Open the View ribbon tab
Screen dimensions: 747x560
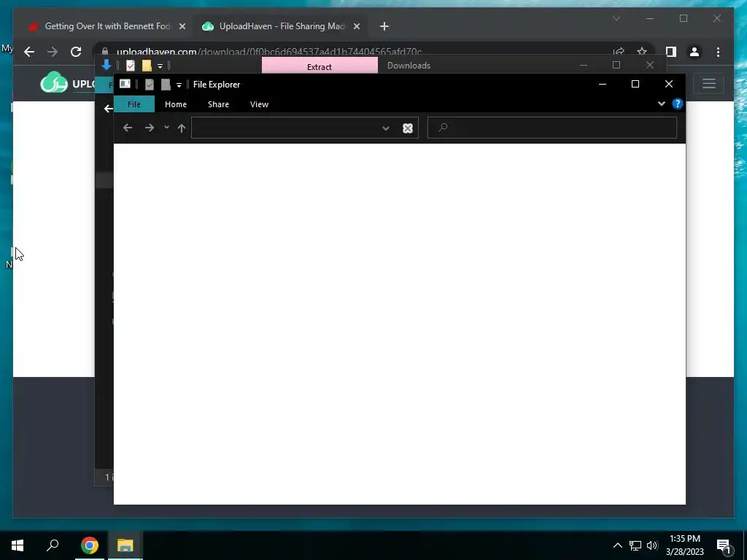click(x=259, y=104)
